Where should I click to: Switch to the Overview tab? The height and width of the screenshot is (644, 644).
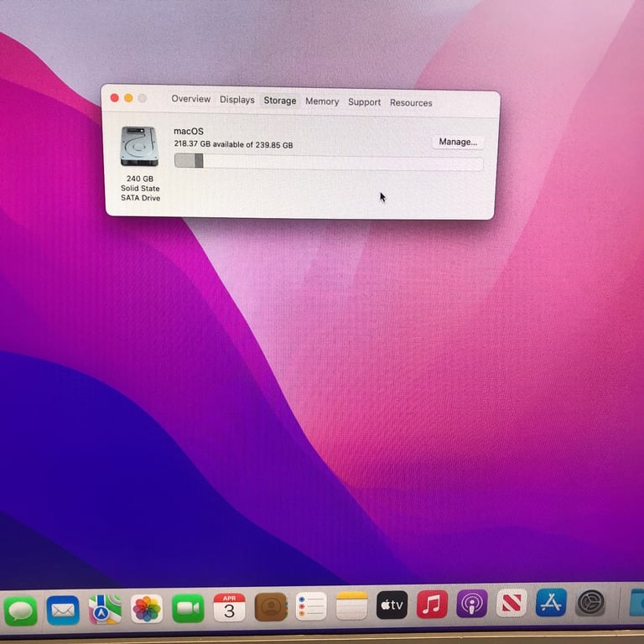pyautogui.click(x=190, y=99)
